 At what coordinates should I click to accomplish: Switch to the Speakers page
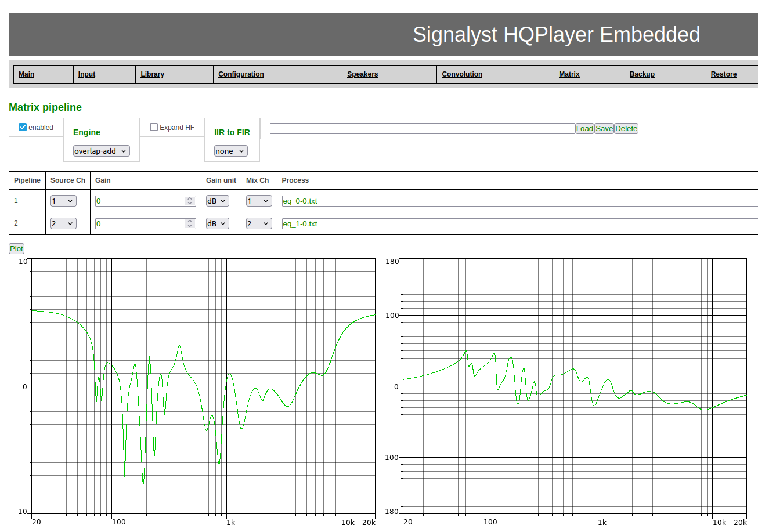tap(362, 74)
